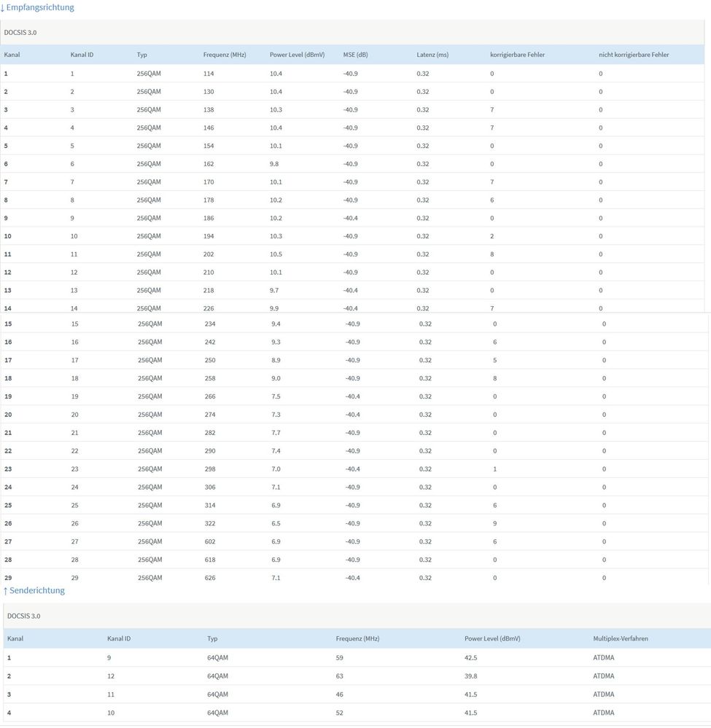Click the 9.8 power level cell

click(274, 164)
